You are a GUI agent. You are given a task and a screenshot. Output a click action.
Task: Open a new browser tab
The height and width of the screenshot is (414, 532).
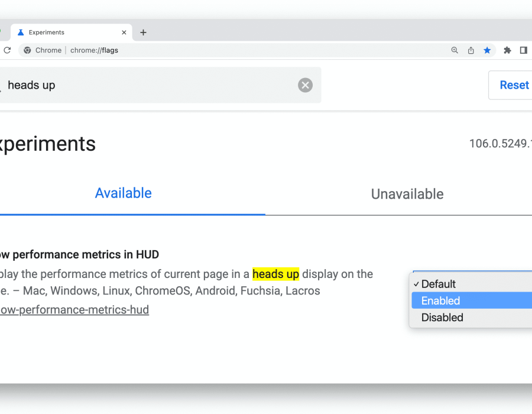tap(143, 33)
